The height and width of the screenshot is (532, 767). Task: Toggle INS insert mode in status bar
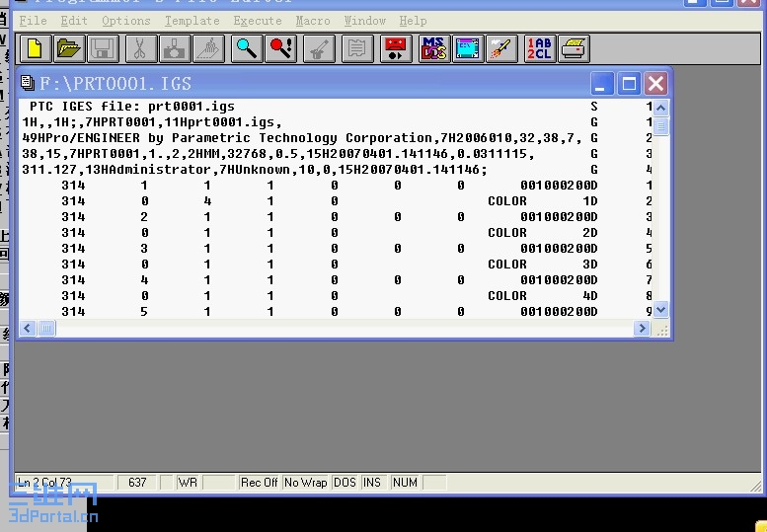372,483
